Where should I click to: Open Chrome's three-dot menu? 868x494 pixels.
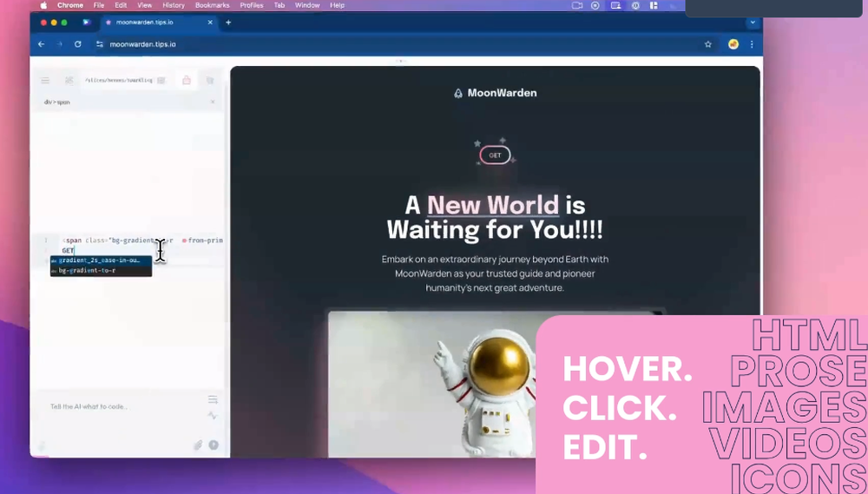click(x=752, y=44)
